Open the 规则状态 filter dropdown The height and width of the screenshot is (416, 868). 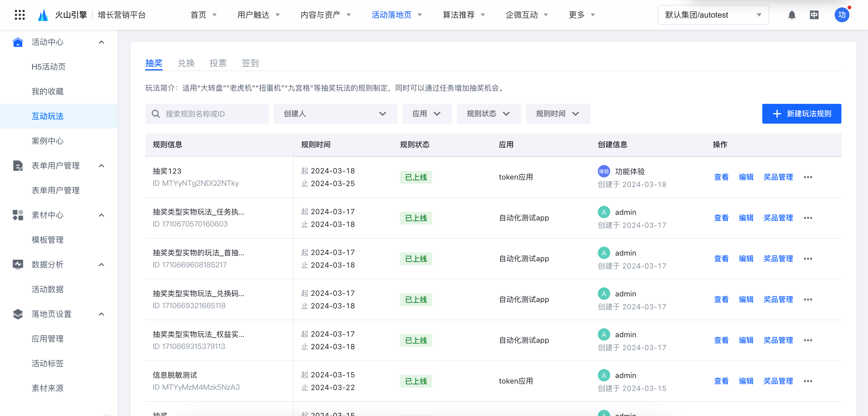(x=489, y=114)
